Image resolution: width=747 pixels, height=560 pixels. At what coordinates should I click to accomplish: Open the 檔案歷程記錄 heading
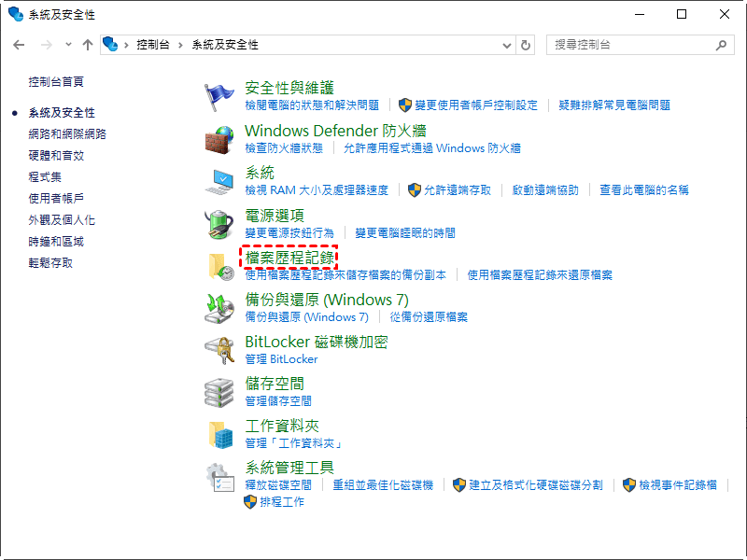289,258
